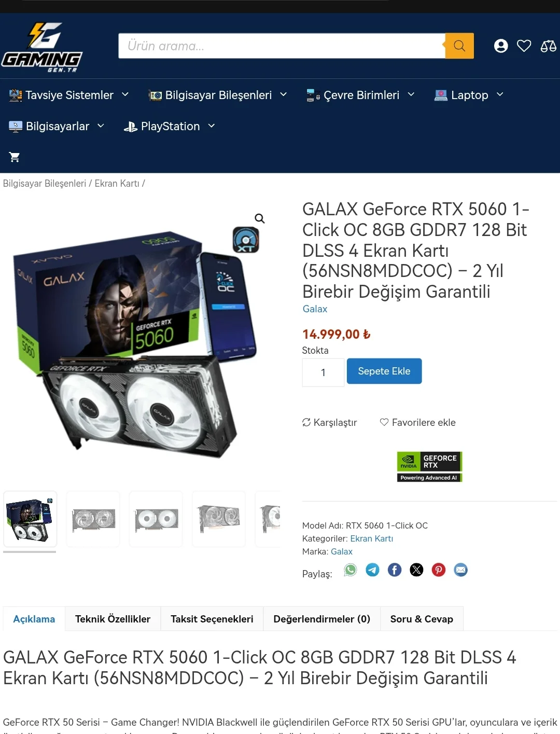Open the user account icon

[x=501, y=46]
